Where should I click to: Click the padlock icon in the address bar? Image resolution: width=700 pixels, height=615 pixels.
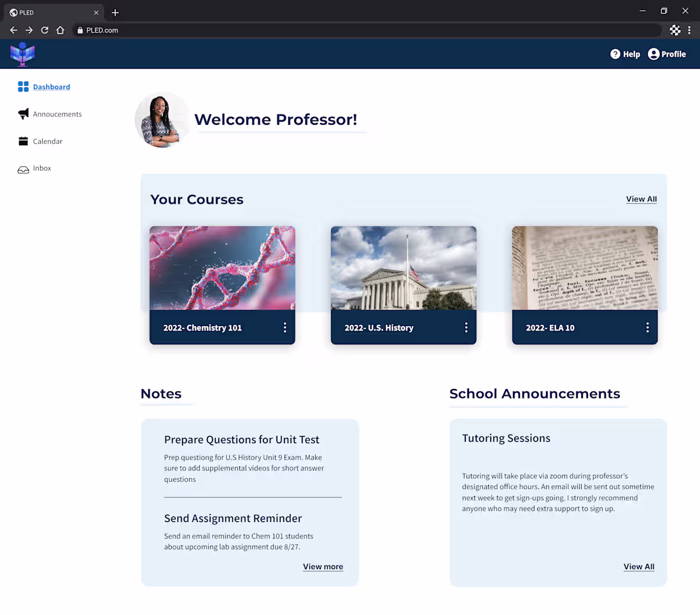point(80,30)
